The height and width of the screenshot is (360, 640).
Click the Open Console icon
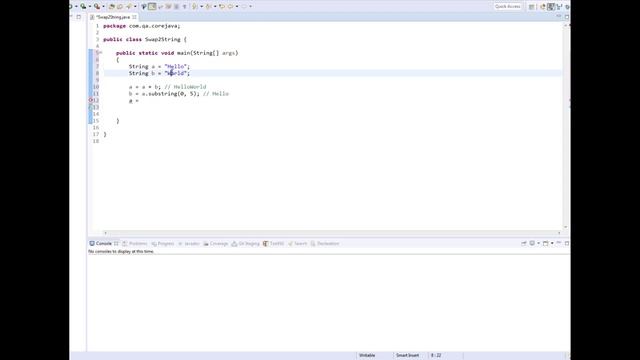(546, 243)
